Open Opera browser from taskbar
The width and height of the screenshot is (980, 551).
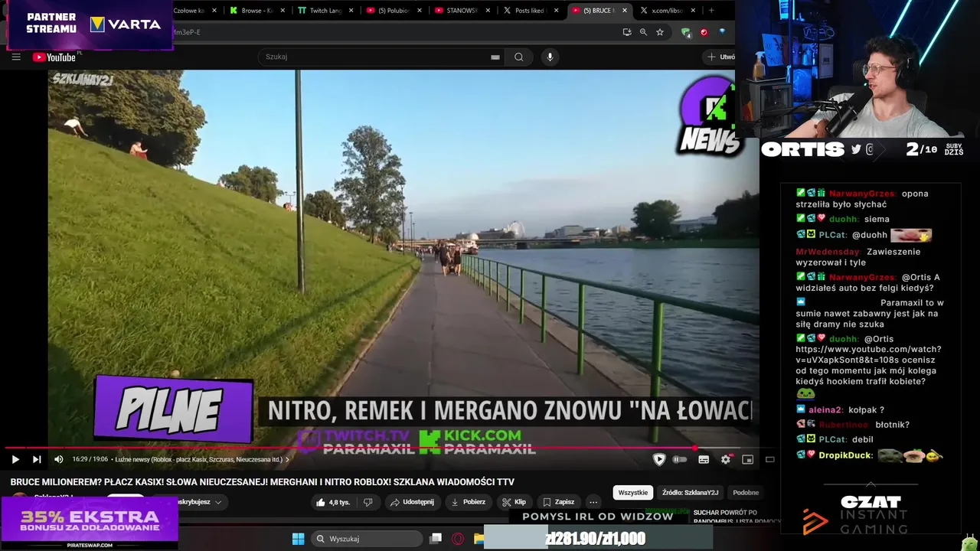[458, 539]
